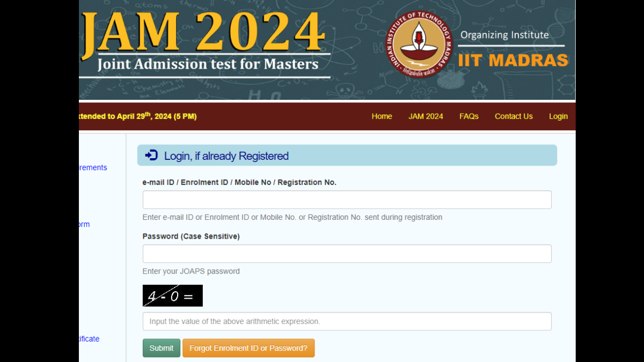This screenshot has height=362, width=644.
Task: Click Login in the top navigation bar
Action: click(558, 116)
